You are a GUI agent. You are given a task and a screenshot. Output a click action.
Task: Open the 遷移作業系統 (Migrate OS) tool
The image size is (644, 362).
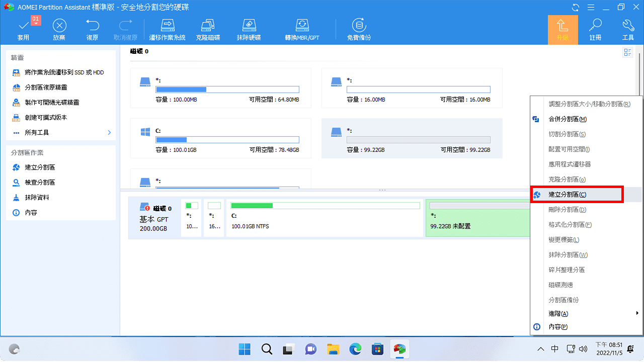point(167,29)
